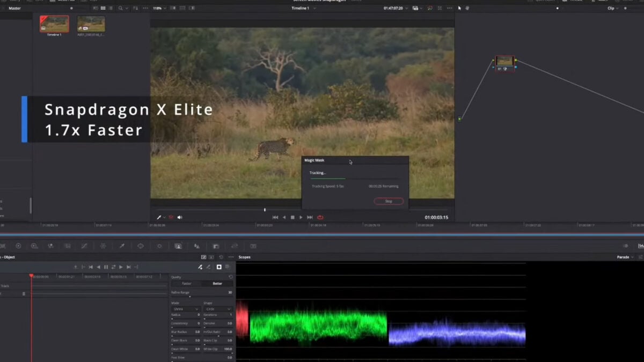Open the Blur palette icon
Image resolution: width=644 pixels, height=362 pixels.
coord(196,246)
